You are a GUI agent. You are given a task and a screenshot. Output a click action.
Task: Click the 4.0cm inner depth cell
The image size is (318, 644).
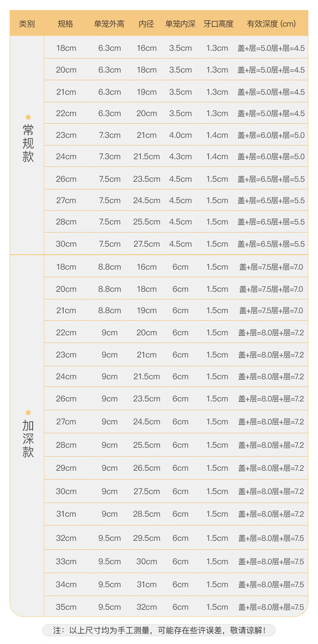[180, 135]
